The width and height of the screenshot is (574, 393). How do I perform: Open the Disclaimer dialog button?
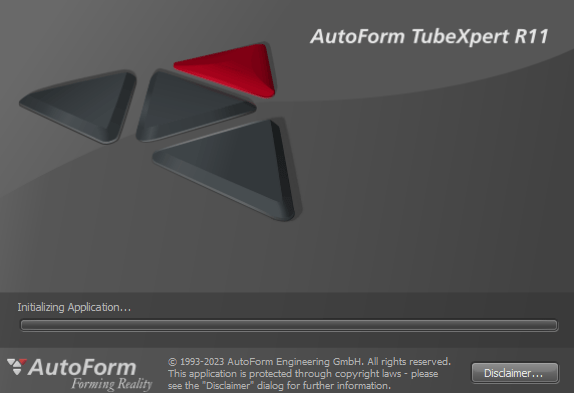pyautogui.click(x=514, y=373)
